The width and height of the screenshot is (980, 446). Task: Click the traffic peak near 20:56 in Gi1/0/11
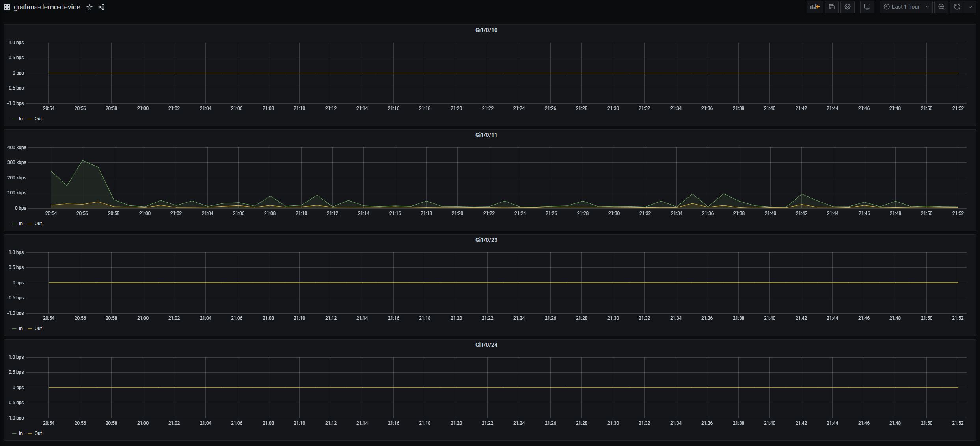(x=82, y=160)
